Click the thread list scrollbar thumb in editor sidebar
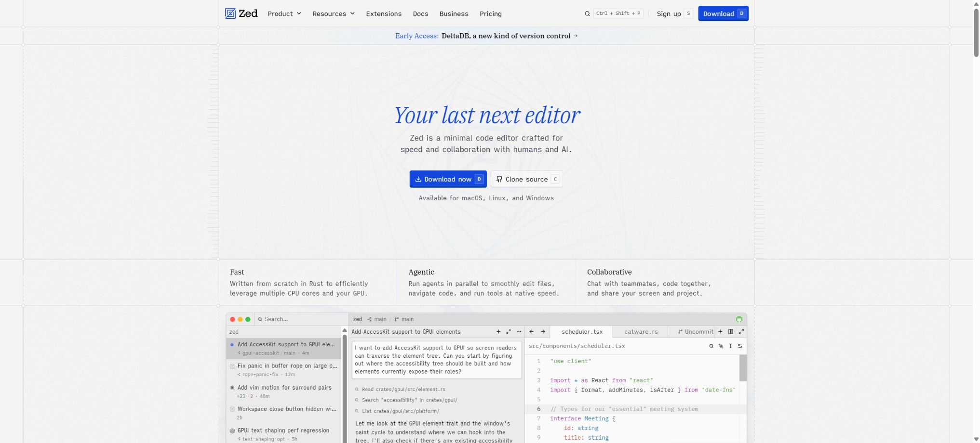The width and height of the screenshot is (980, 443). (345, 388)
